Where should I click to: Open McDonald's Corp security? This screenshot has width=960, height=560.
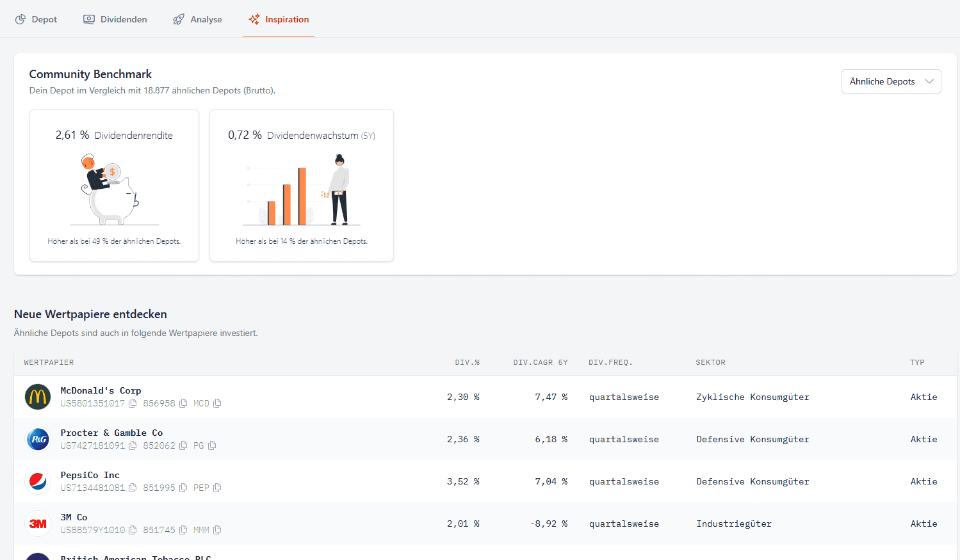101,390
